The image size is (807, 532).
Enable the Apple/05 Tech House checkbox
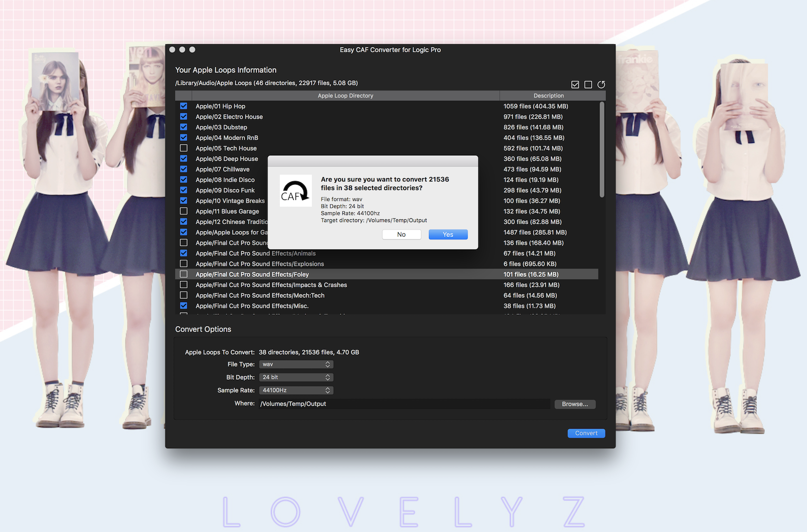click(x=184, y=148)
